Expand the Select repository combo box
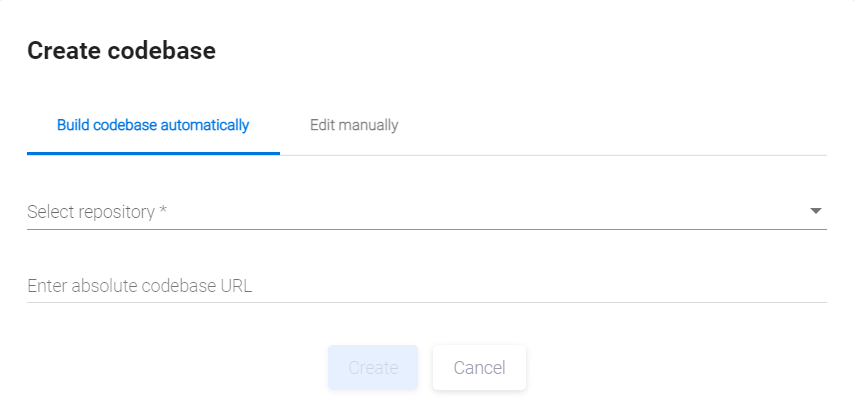Viewport: 854px width, 406px height. (426, 212)
